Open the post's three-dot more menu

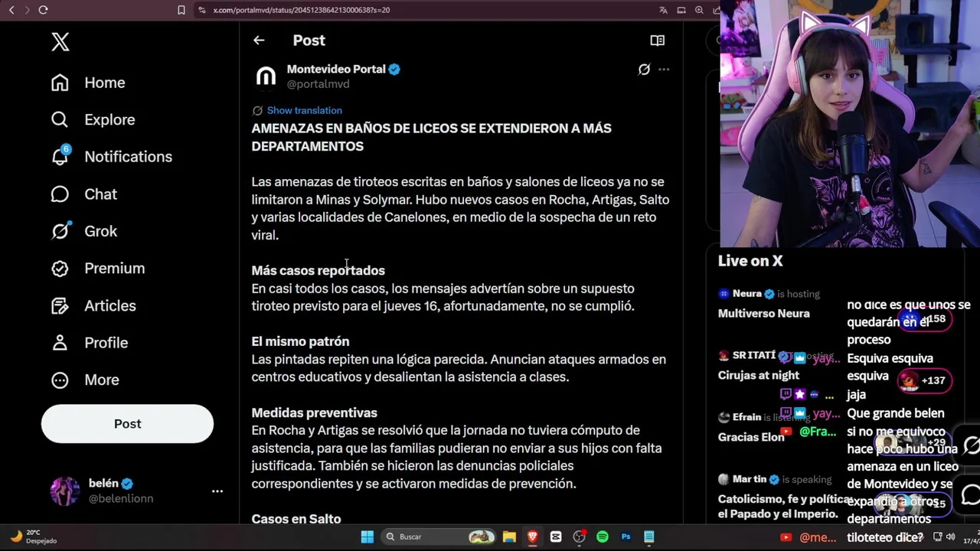coord(664,70)
